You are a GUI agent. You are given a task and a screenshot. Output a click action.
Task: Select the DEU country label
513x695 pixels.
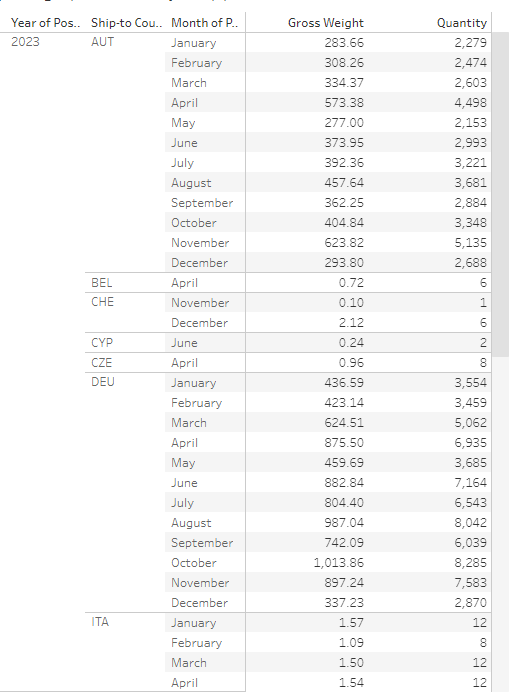click(x=103, y=382)
